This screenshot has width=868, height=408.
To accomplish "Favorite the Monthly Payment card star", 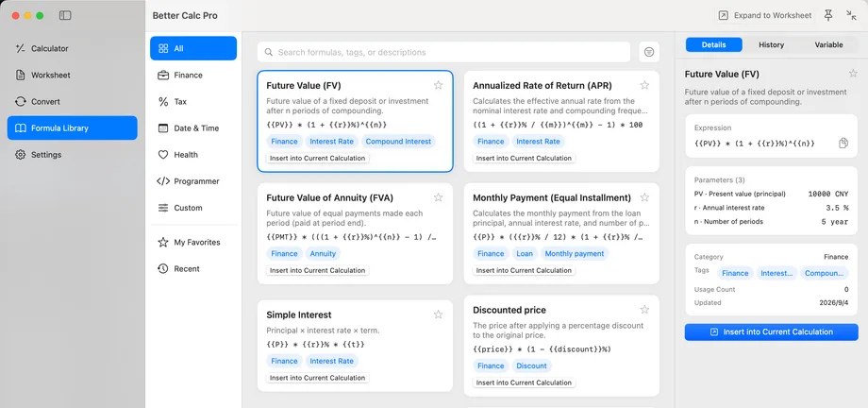I will (644, 197).
